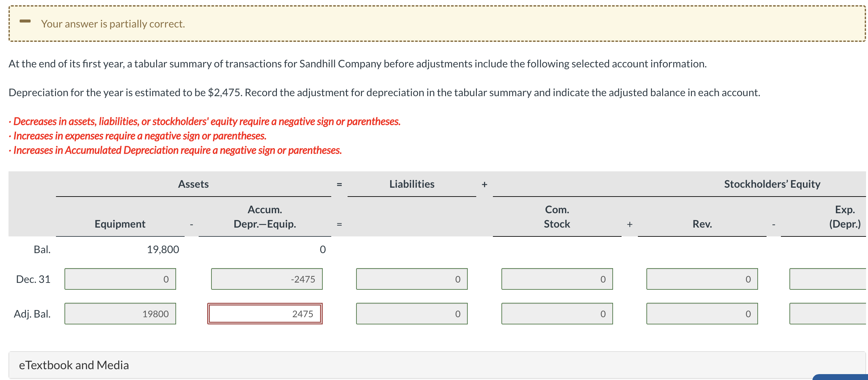This screenshot has height=380, width=868.
Task: Click the Equipment column header
Action: [x=120, y=224]
